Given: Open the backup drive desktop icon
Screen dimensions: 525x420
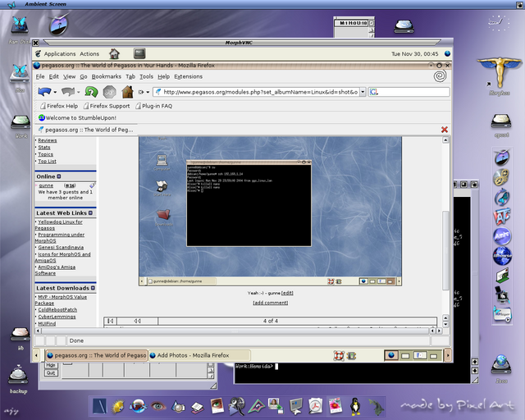Looking at the screenshot, I should pos(18,374).
